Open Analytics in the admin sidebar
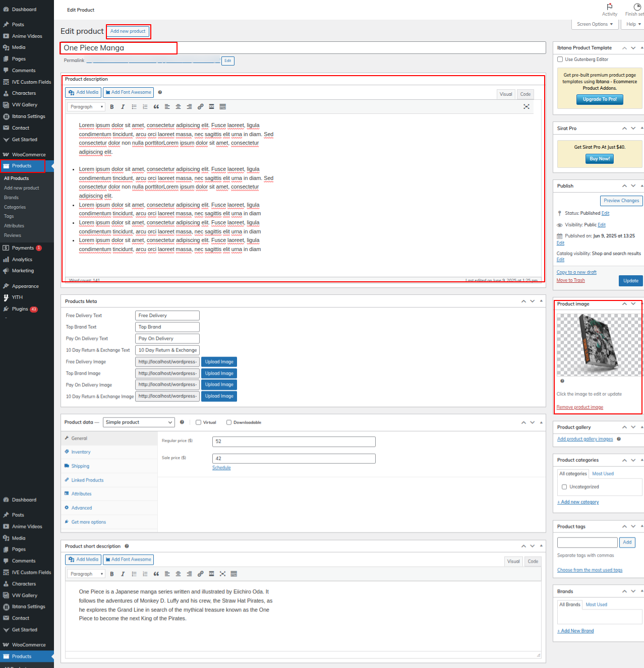This screenshot has width=644, height=668. [x=22, y=260]
